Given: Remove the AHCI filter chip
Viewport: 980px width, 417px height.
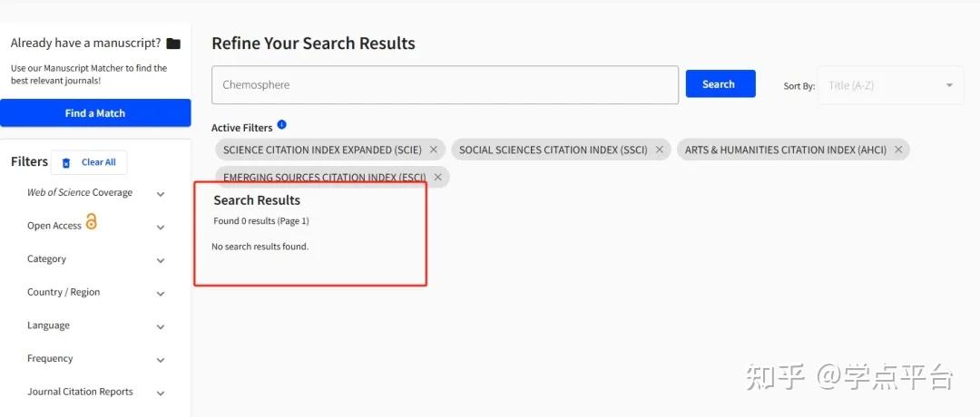Looking at the screenshot, I should point(898,150).
